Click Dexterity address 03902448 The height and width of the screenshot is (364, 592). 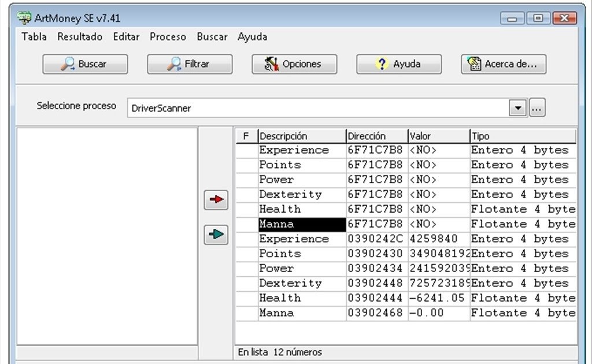click(x=375, y=283)
